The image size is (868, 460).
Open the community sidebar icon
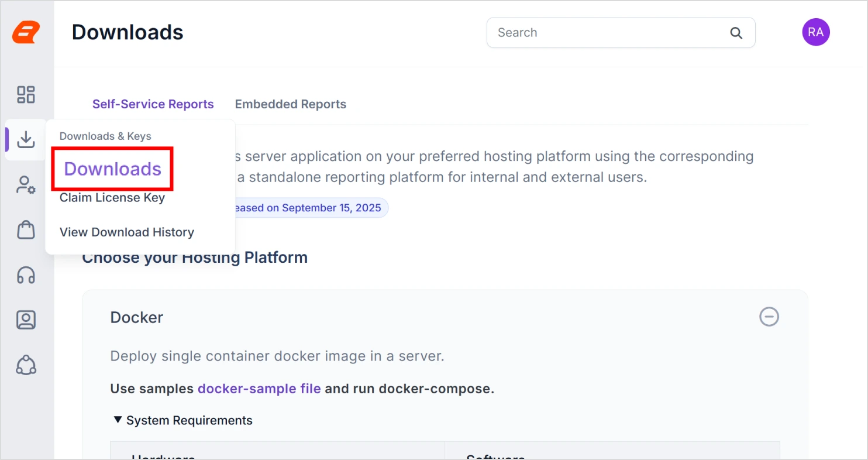click(26, 365)
